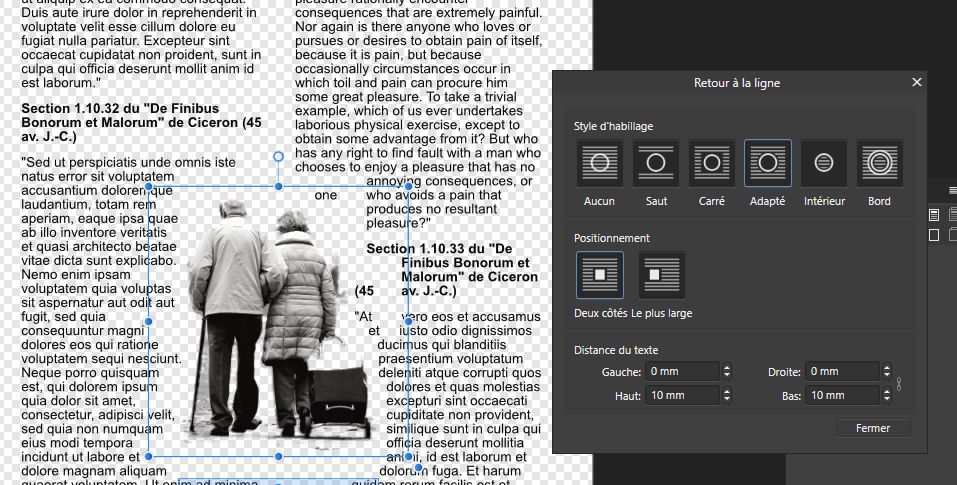
Task: Select the Carré wrap style icon
Action: pos(712,163)
